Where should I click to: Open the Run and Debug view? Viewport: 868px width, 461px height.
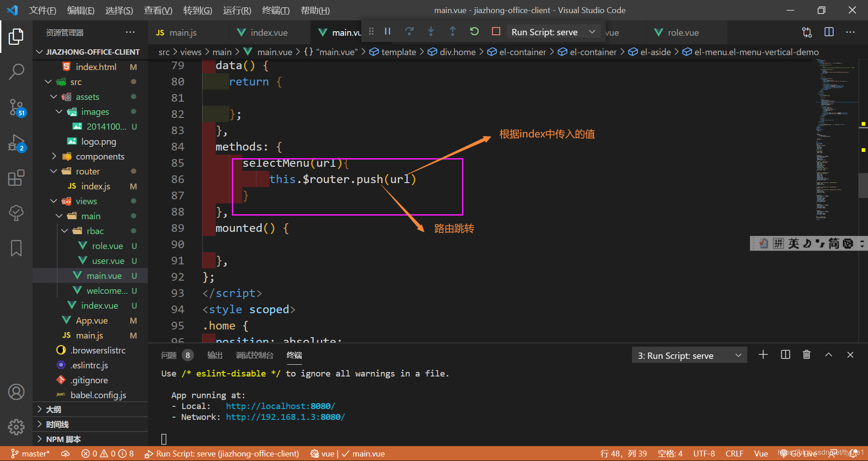point(16,143)
